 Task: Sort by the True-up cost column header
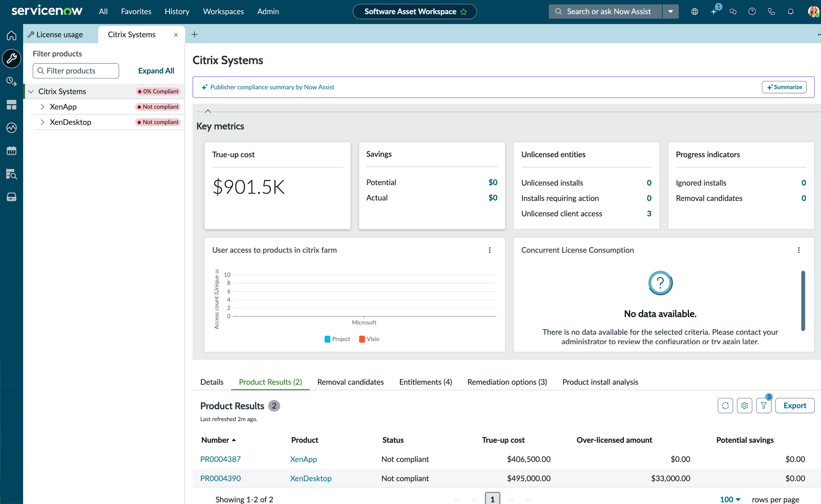[x=503, y=440]
